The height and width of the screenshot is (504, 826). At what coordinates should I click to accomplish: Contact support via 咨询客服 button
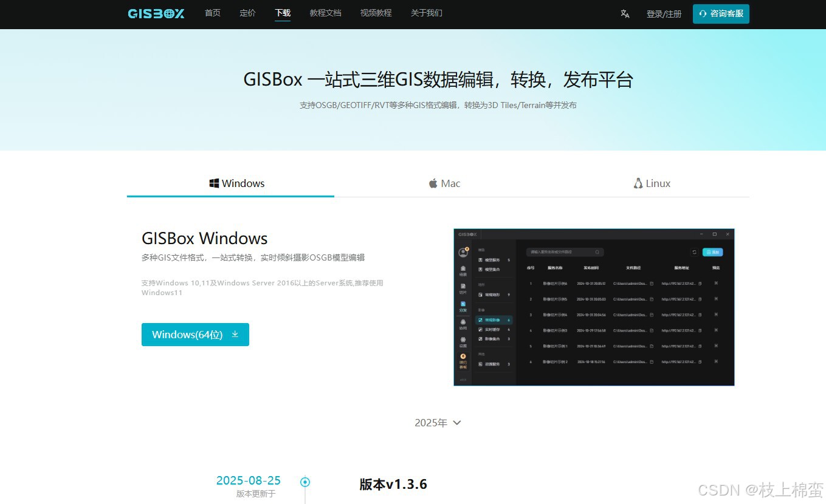721,14
